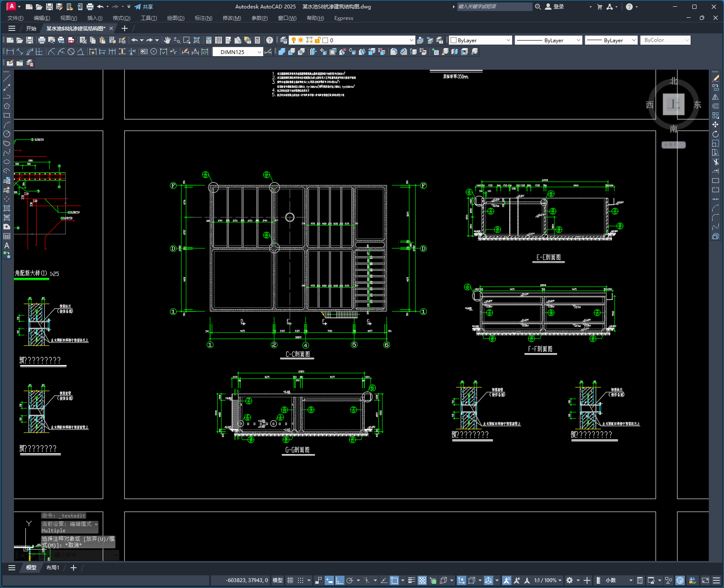Click the Layer Properties Manager icon
Viewport: 724px width, 588px height.
pyautogui.click(x=284, y=40)
